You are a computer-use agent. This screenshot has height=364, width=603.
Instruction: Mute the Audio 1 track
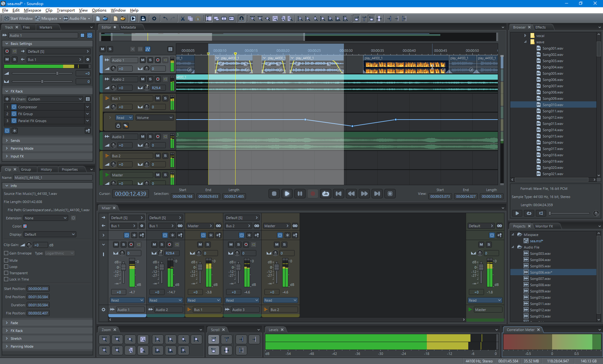coord(143,60)
